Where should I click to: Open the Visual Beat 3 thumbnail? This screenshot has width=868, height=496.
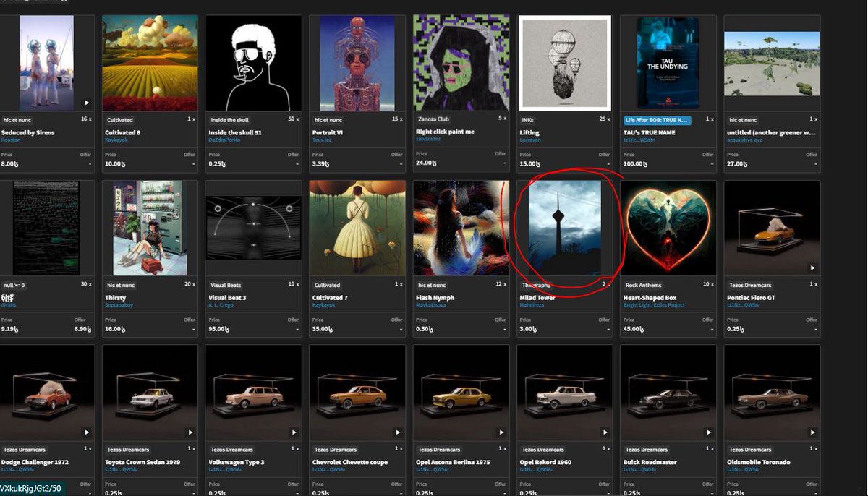click(253, 228)
